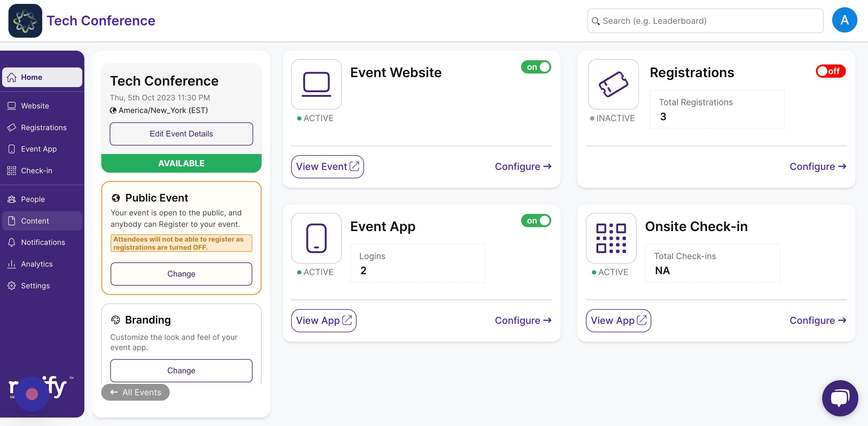Turn on the Registrations toggle
868x426 pixels.
tap(830, 71)
